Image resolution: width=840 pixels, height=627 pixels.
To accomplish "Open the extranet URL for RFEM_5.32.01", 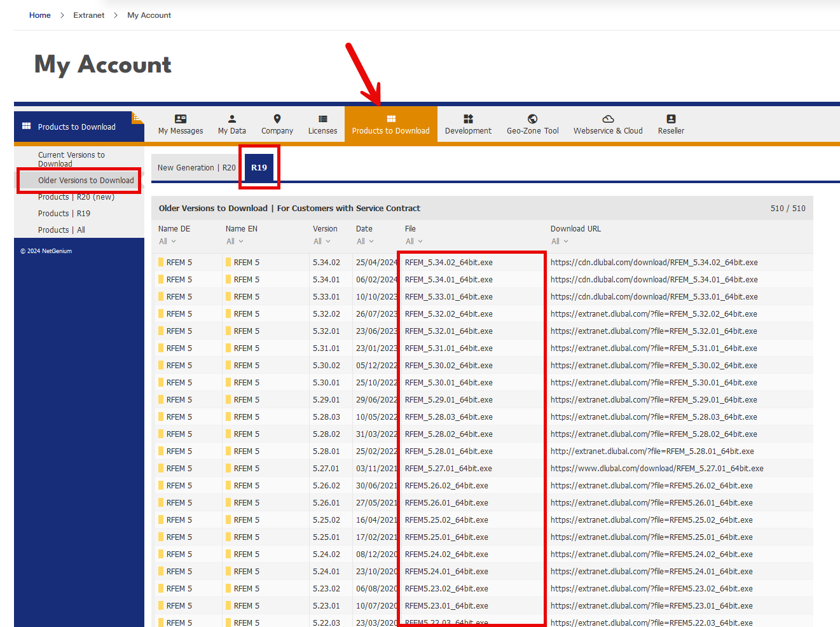I will (x=654, y=331).
